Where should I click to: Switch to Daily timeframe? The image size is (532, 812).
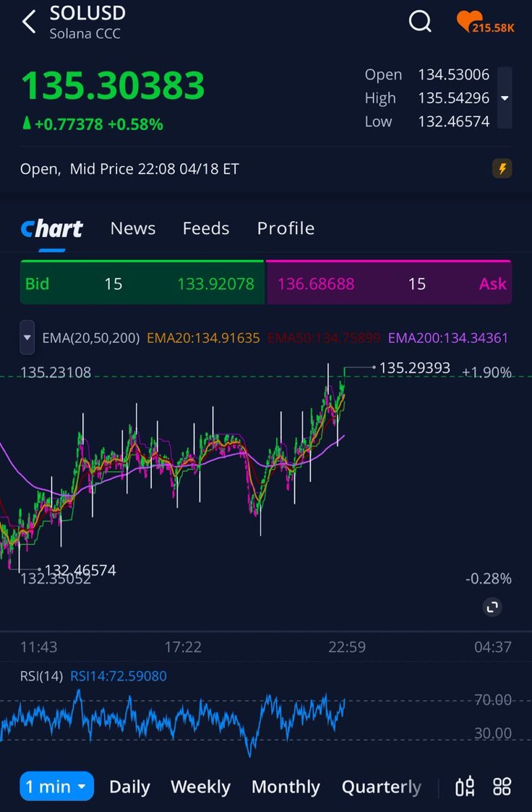129,787
